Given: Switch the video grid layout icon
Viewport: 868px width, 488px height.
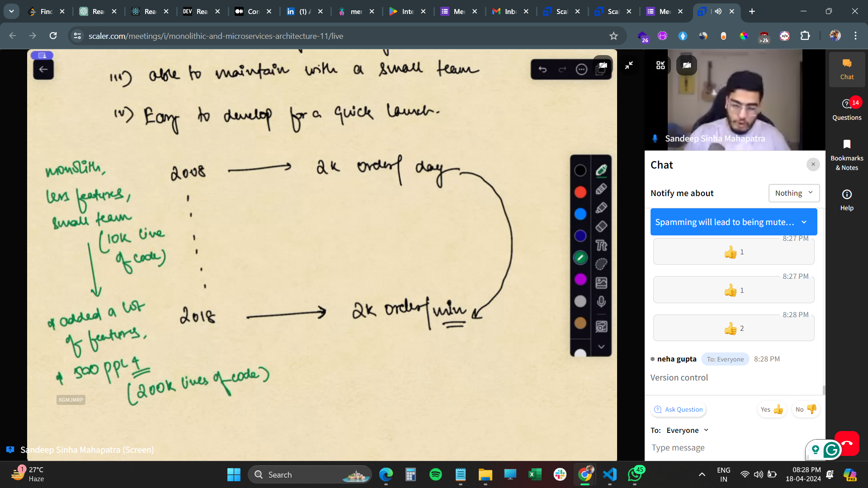Looking at the screenshot, I should [x=660, y=66].
